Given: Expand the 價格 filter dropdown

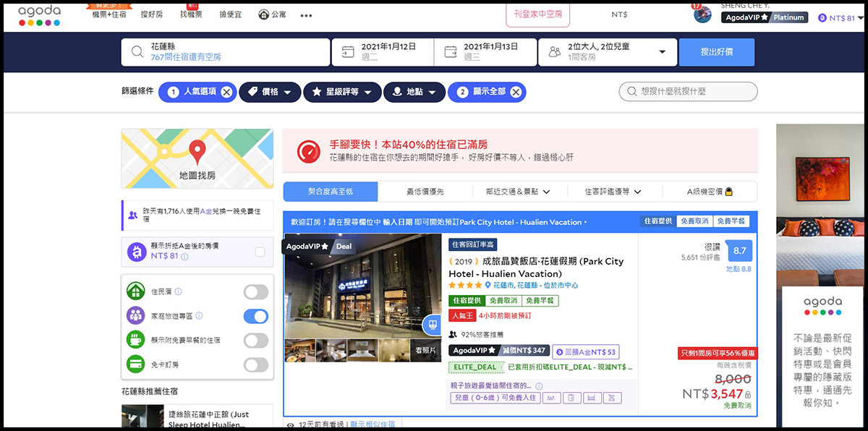Looking at the screenshot, I should (x=269, y=92).
